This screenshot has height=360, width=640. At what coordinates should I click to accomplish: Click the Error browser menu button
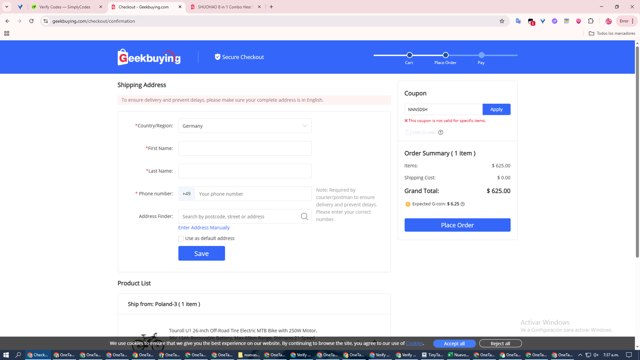(627, 21)
